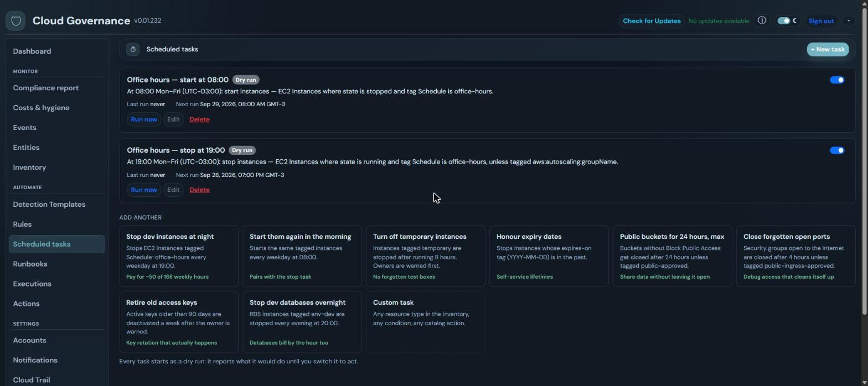Open Entities in the sidebar
Image resolution: width=868 pixels, height=386 pixels.
tap(57, 148)
